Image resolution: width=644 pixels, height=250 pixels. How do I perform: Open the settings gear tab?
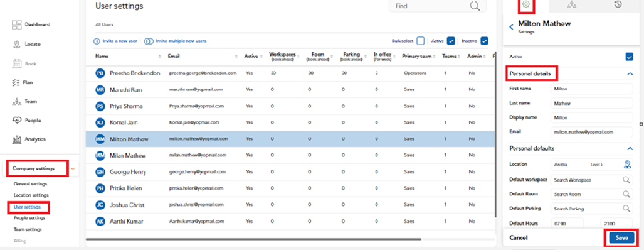[x=525, y=4]
